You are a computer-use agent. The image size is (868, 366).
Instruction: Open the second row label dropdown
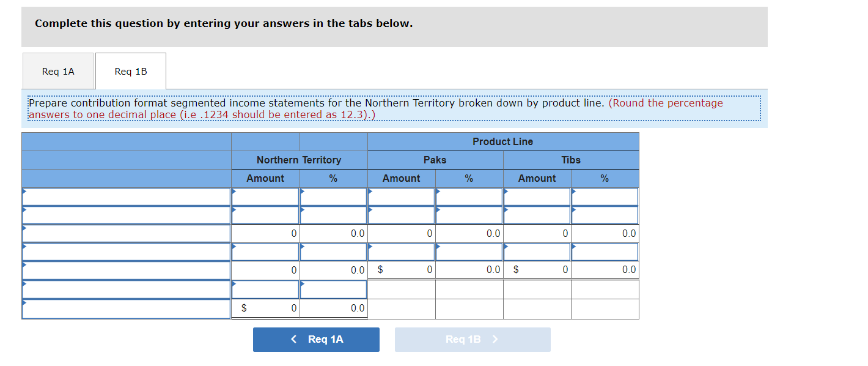(125, 215)
